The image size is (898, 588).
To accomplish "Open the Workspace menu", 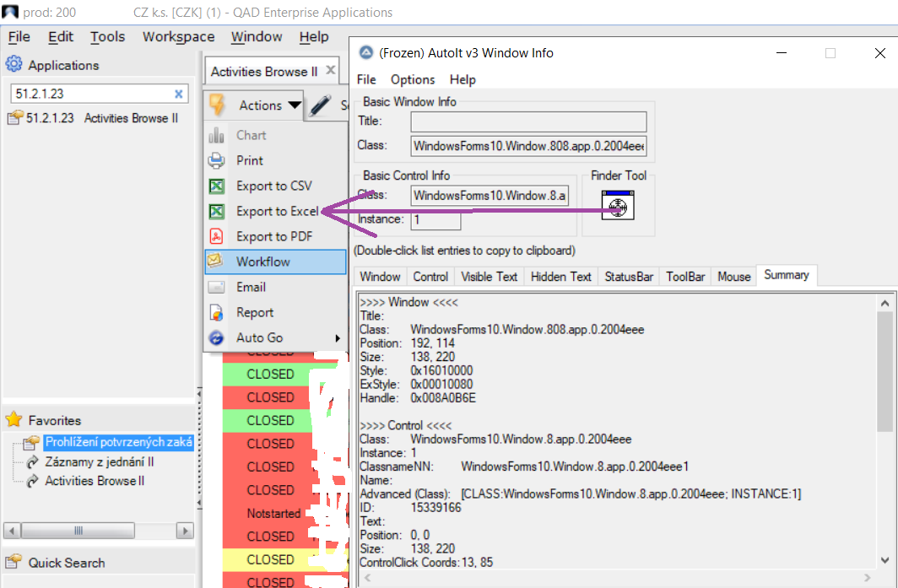I will (x=179, y=36).
